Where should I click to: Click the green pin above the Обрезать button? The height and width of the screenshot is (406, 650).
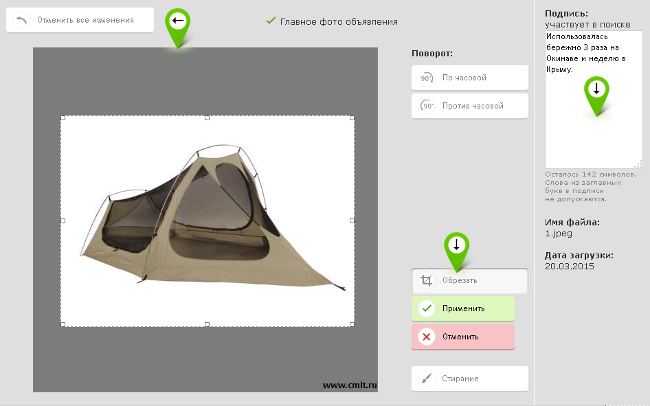[457, 248]
